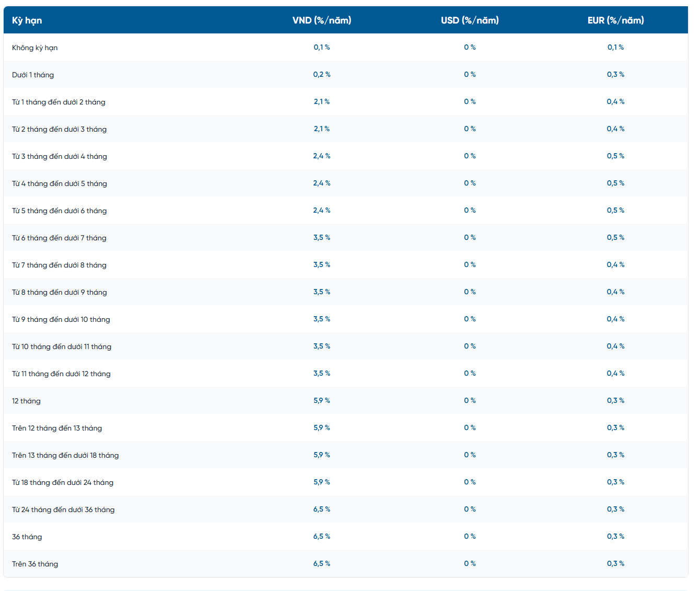700x591 pixels.
Task: Click the 'USD (%/năm)' column header
Action: tap(470, 20)
